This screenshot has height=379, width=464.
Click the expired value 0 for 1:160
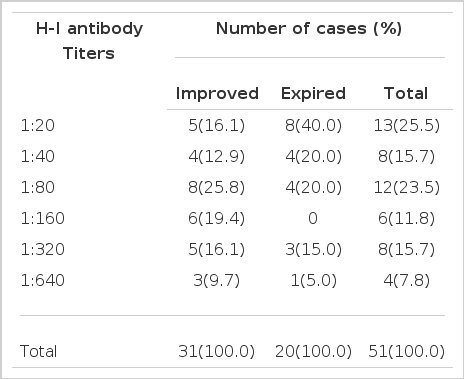[313, 218]
